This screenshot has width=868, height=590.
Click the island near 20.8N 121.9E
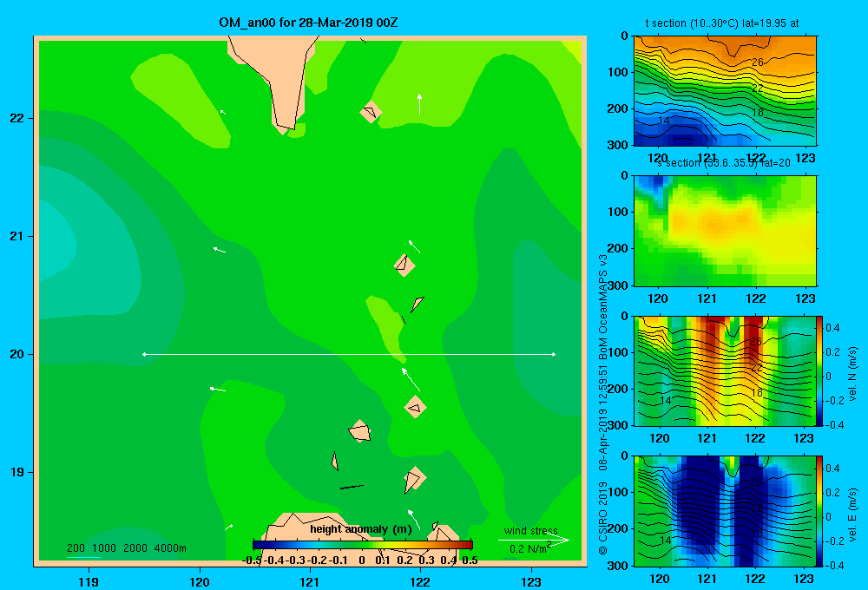click(x=404, y=265)
